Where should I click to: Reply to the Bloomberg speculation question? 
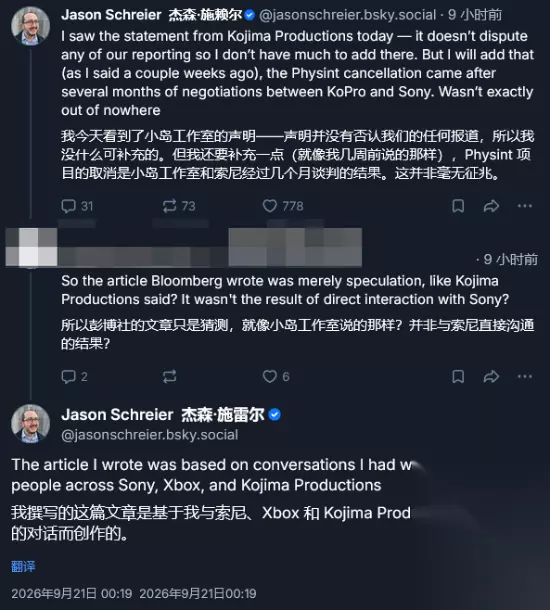(74, 377)
